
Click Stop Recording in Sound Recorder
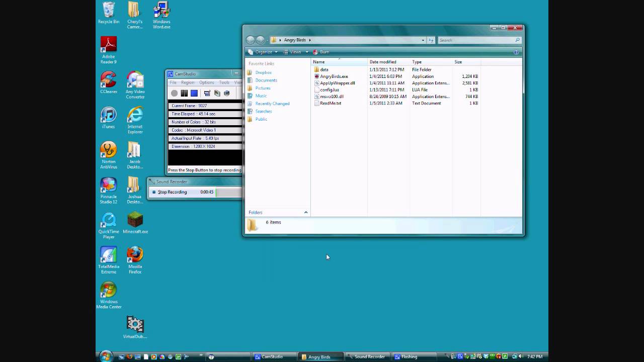[x=170, y=192]
